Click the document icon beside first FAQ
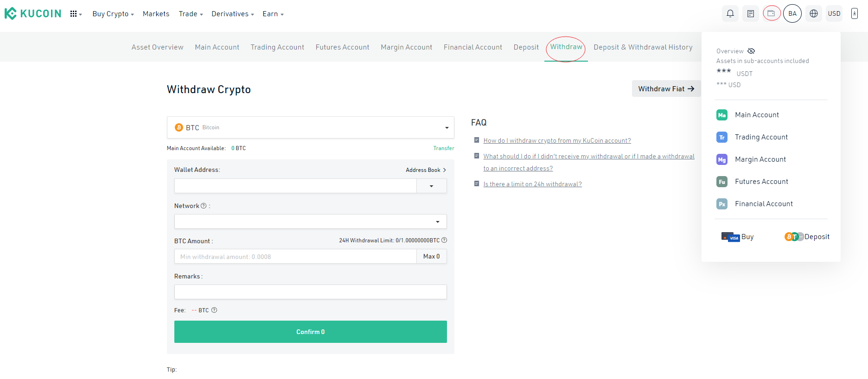The height and width of the screenshot is (379, 868). click(x=477, y=140)
